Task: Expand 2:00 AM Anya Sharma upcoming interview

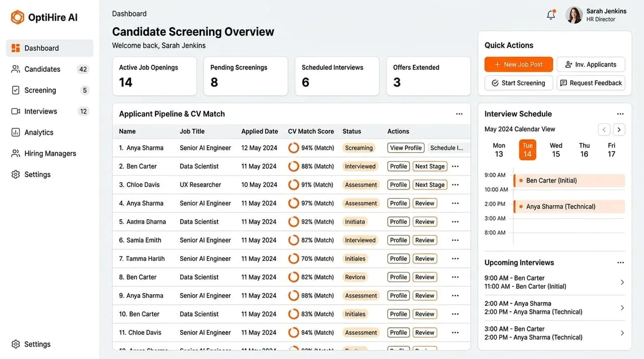Action: [622, 308]
